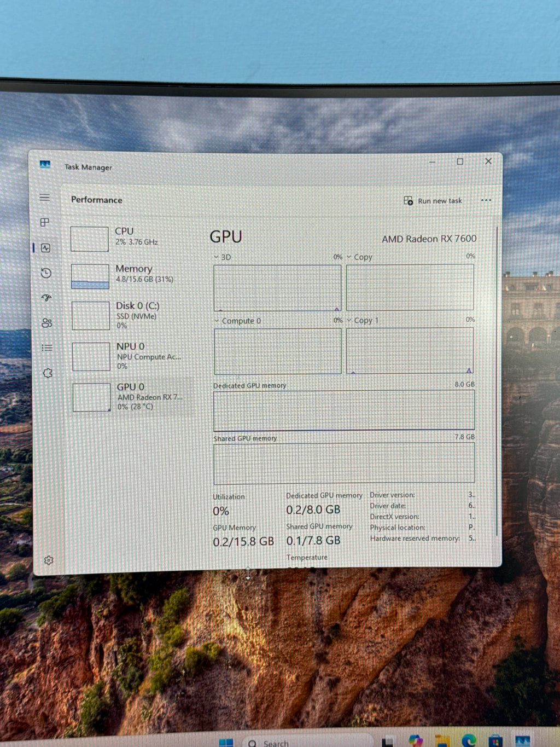
Task: Click Run new task button
Action: point(433,201)
